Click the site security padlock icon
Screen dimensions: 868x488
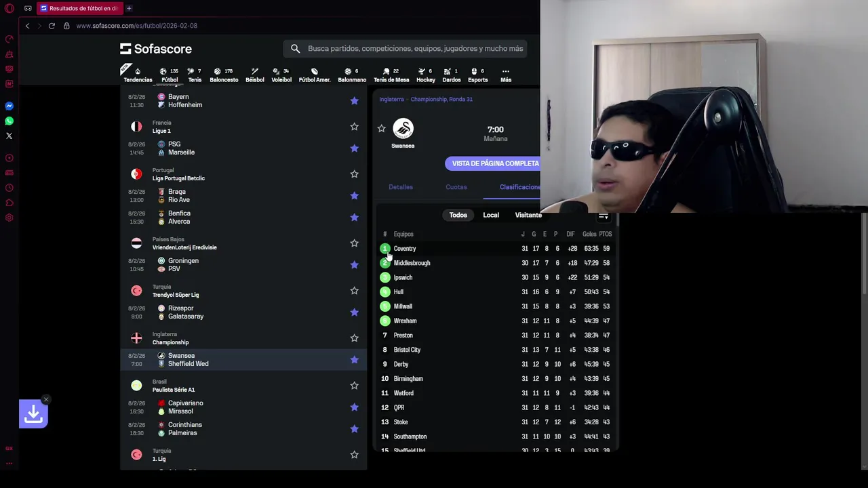click(66, 26)
